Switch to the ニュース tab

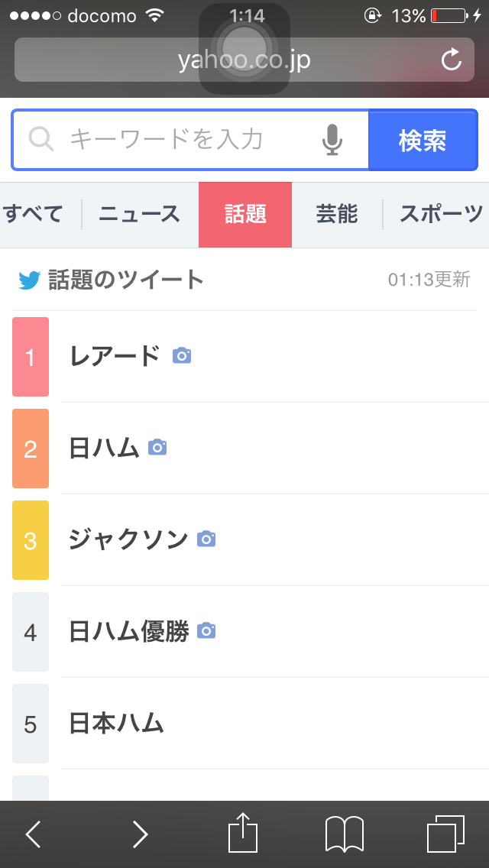pos(139,215)
